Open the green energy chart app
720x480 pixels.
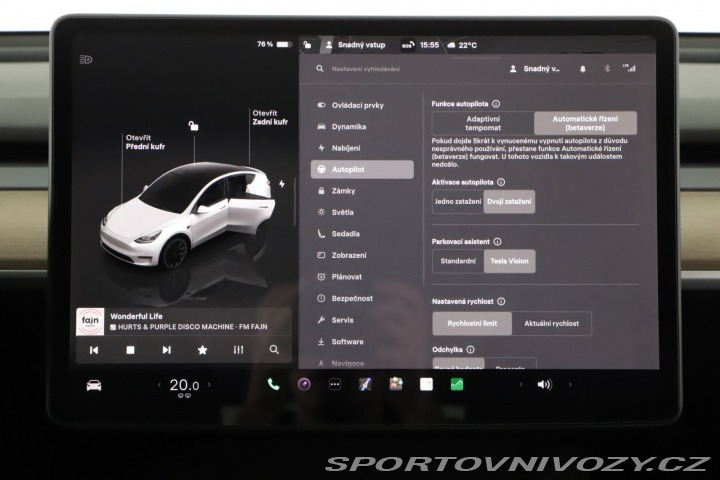[457, 384]
